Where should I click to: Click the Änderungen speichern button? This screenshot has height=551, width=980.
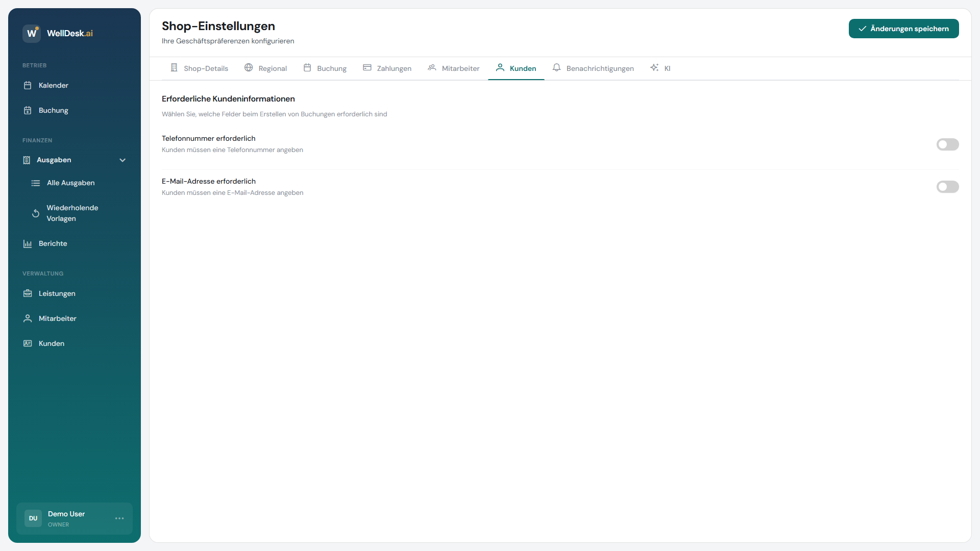903,29
